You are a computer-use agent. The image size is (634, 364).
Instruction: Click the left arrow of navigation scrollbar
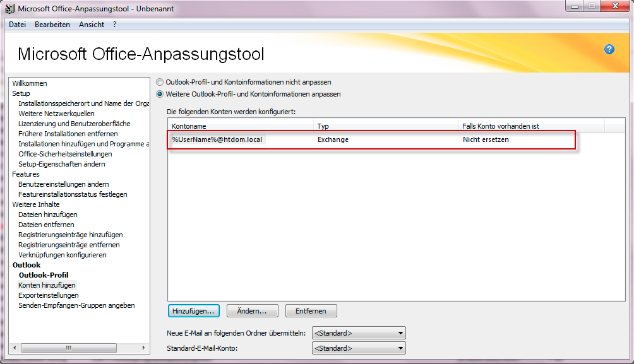[15, 348]
